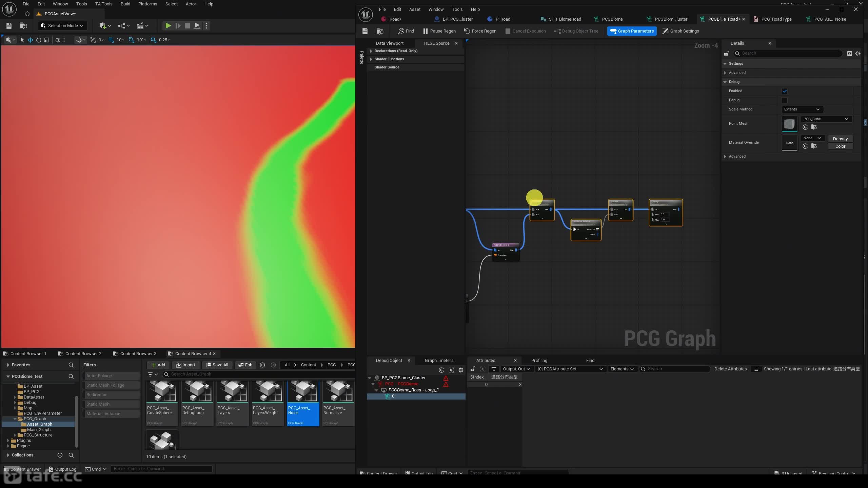Viewport: 868px width, 488px height.
Task: Click the Debug Object panel gear icon
Action: click(x=461, y=370)
